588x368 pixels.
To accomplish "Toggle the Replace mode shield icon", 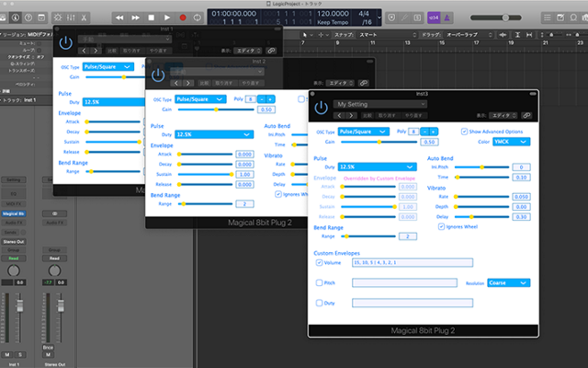I will point(391,17).
